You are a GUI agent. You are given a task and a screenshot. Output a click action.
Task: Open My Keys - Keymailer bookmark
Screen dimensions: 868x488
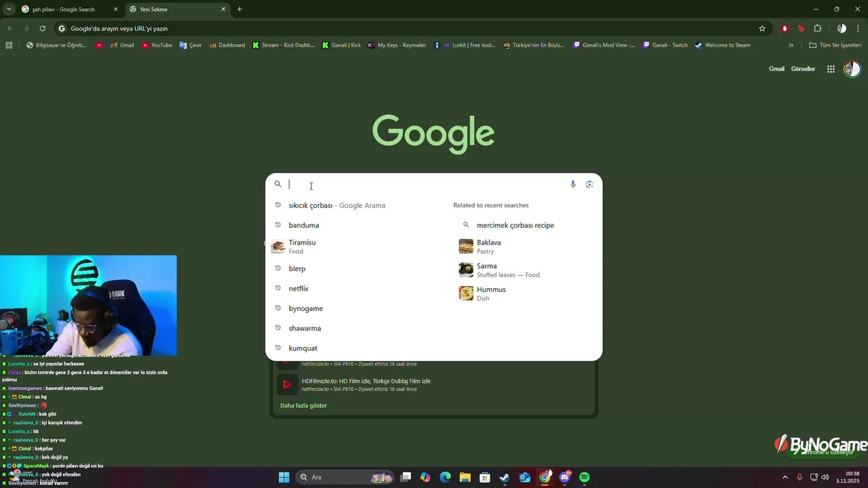(397, 45)
